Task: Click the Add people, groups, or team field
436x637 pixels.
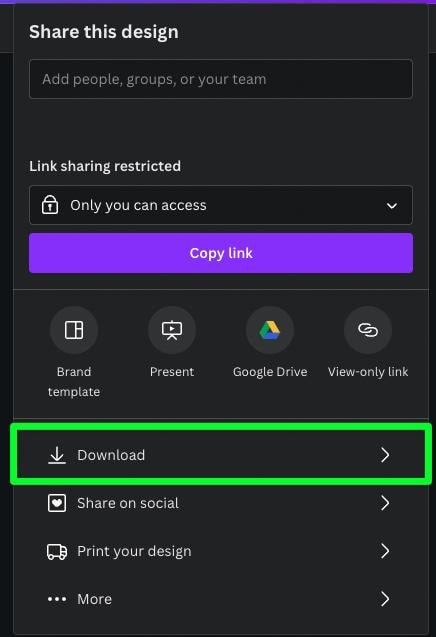Action: coord(221,79)
